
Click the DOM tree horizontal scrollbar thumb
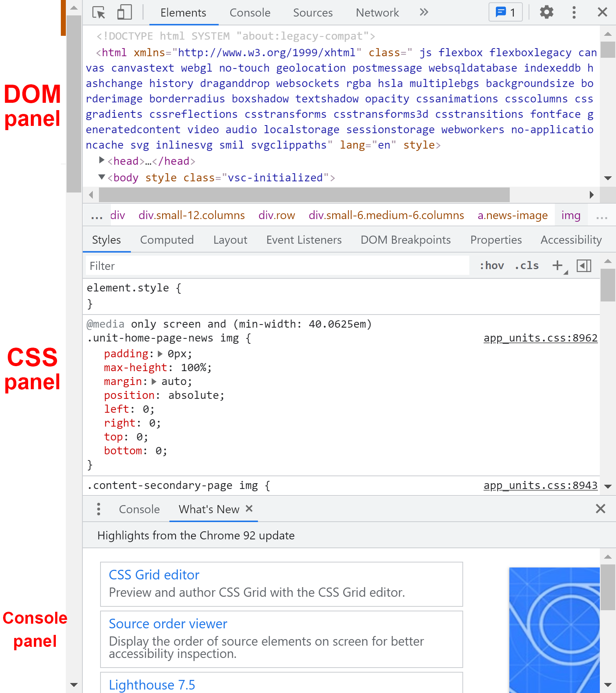(304, 195)
